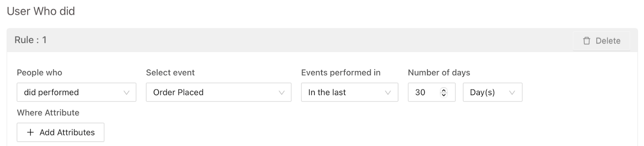
Task: Click the chevron arrow next to Order Placed
Action: [281, 92]
